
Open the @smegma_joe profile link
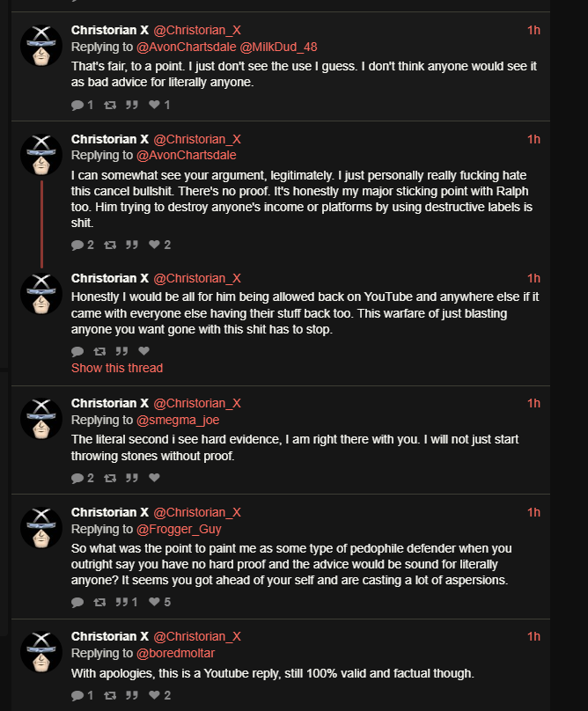click(x=177, y=420)
